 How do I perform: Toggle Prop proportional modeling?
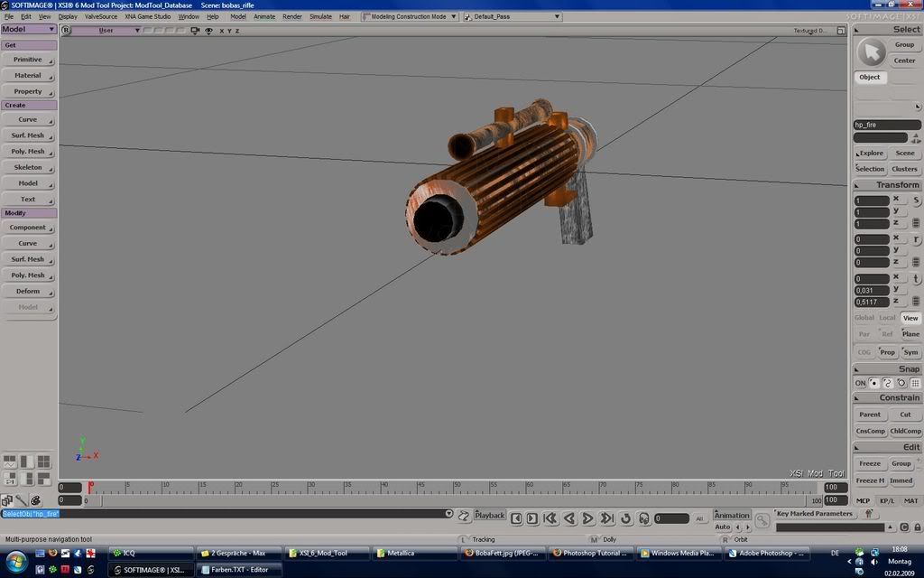pyautogui.click(x=887, y=352)
